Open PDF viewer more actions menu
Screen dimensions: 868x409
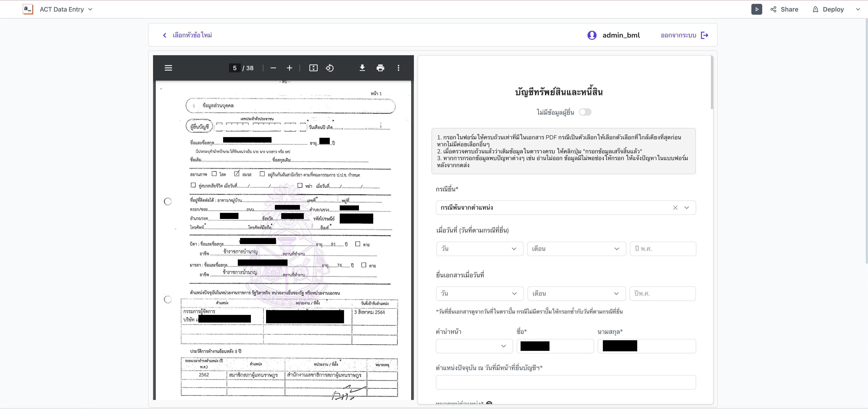click(399, 68)
